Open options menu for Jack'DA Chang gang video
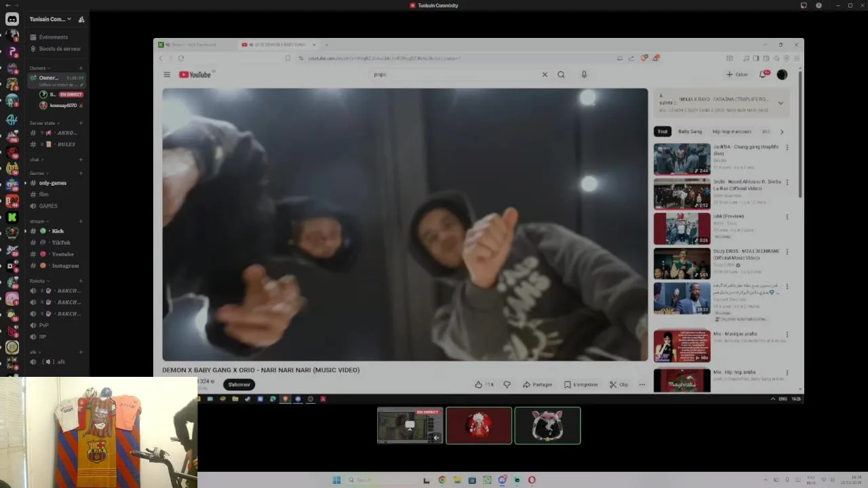Screen dimensions: 868x488 pos(787,147)
